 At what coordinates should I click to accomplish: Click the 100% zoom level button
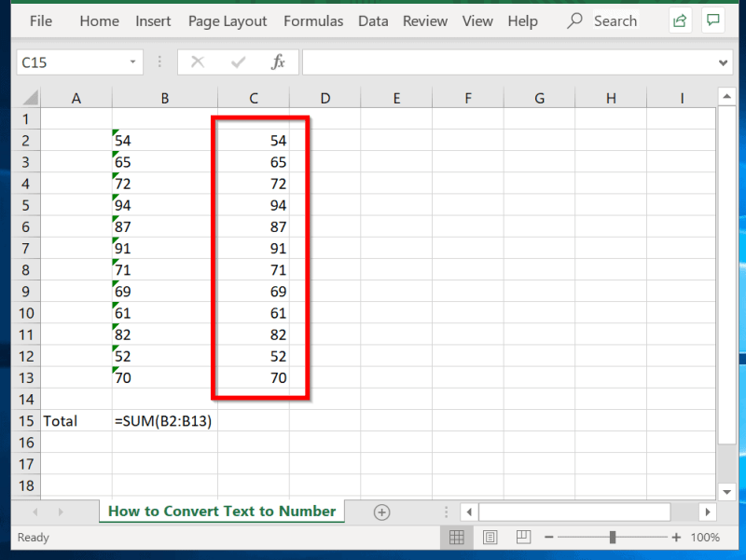[706, 537]
